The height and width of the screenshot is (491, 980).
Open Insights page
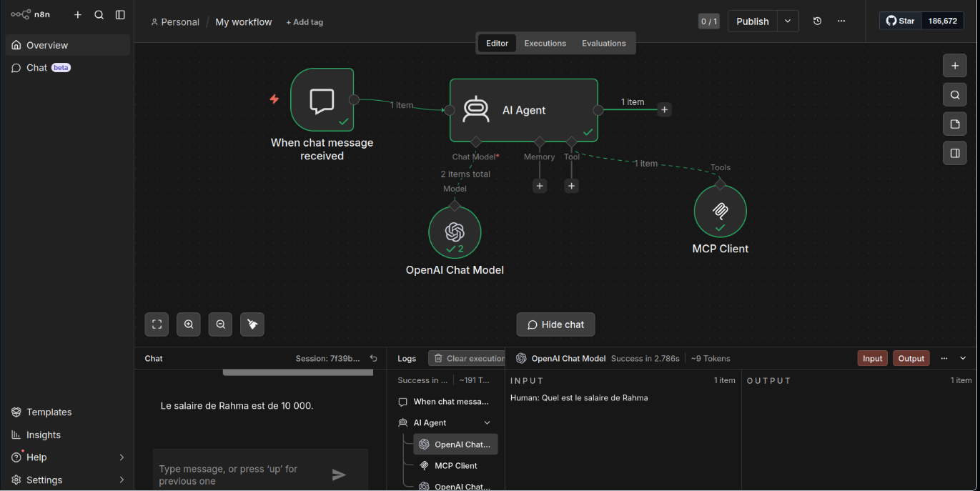tap(68, 435)
